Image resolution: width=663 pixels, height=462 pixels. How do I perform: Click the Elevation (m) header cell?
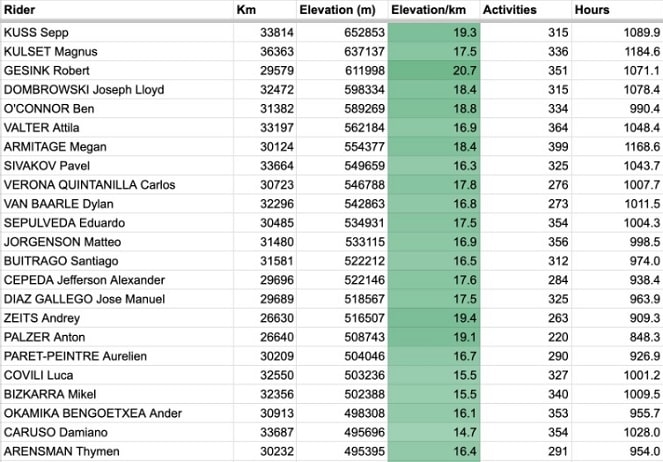tap(342, 10)
